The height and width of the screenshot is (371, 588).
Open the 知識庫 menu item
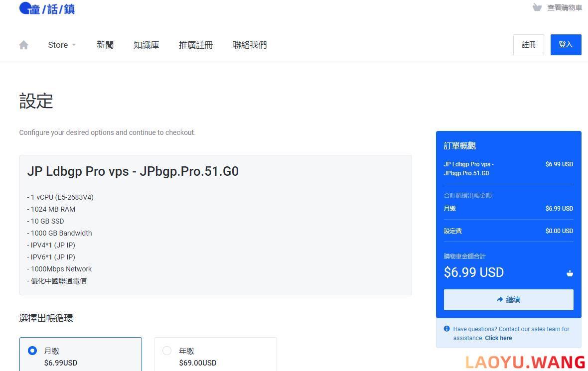146,45
